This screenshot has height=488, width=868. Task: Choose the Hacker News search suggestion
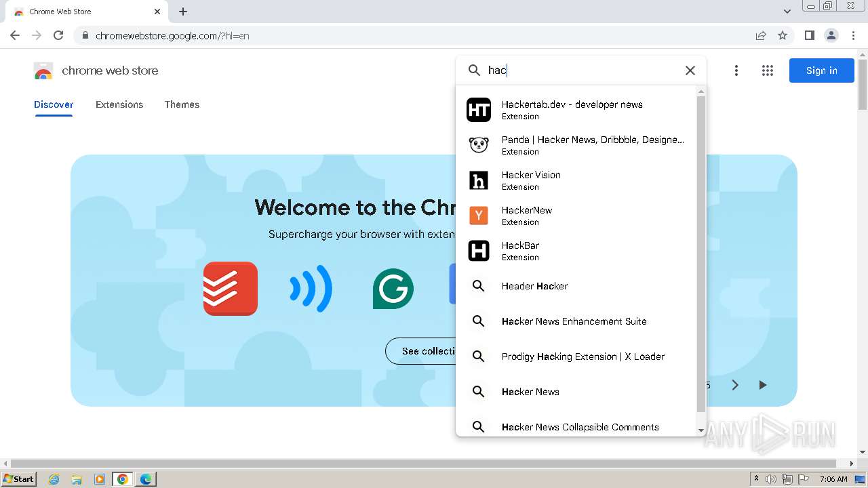(x=576, y=392)
